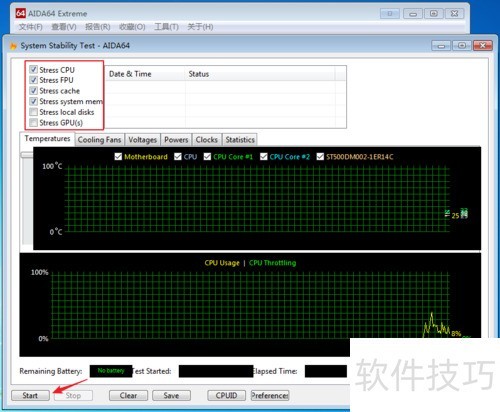Click the Status column header
Screen dimensions: 500x412
pos(260,74)
